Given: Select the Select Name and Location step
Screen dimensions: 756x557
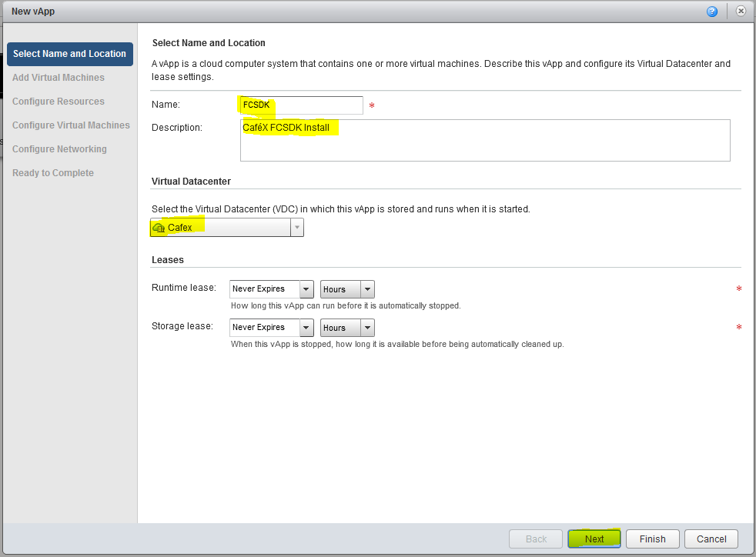Looking at the screenshot, I should coord(70,54).
